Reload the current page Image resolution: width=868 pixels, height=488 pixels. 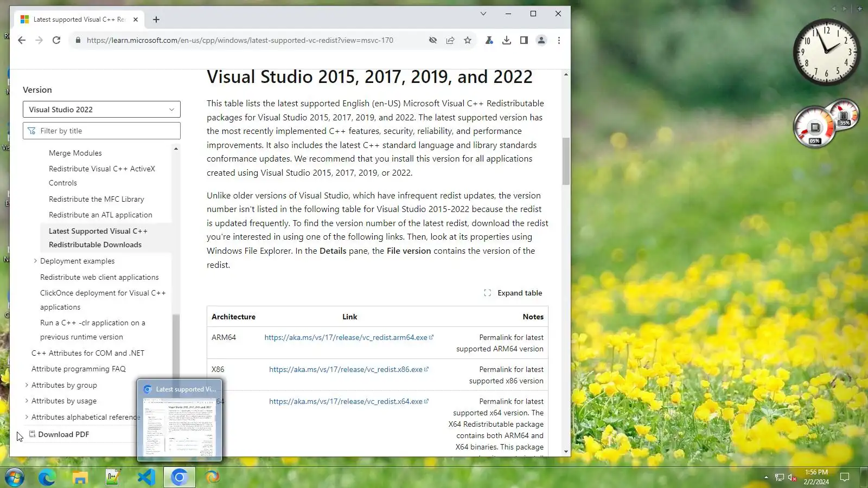click(x=56, y=40)
